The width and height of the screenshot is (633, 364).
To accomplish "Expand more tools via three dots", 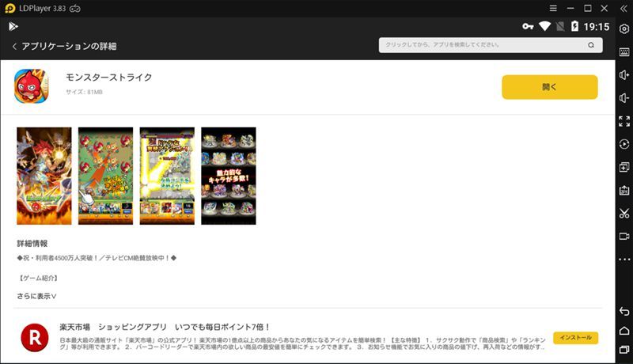I will pos(624,259).
